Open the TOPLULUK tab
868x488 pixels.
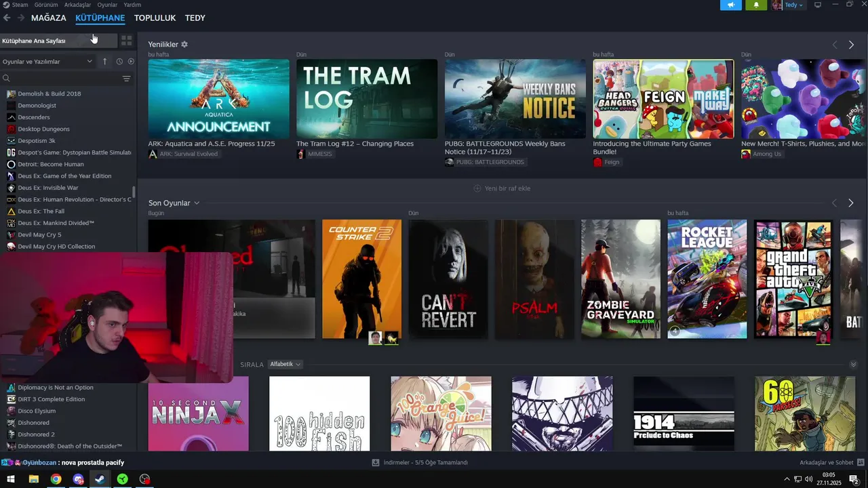coord(155,18)
